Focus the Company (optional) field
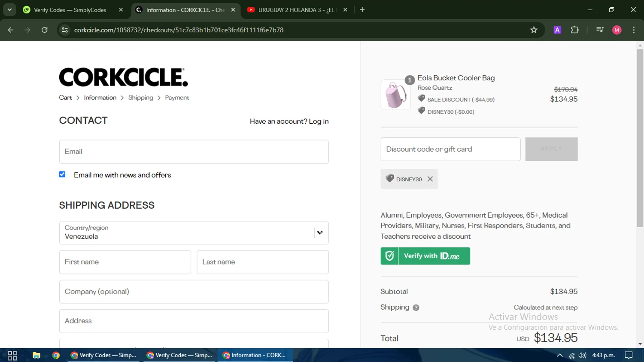 click(194, 292)
